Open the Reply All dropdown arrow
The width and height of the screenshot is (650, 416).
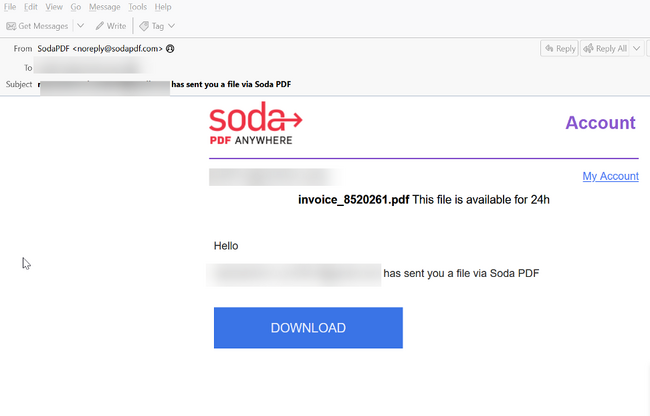click(x=637, y=48)
